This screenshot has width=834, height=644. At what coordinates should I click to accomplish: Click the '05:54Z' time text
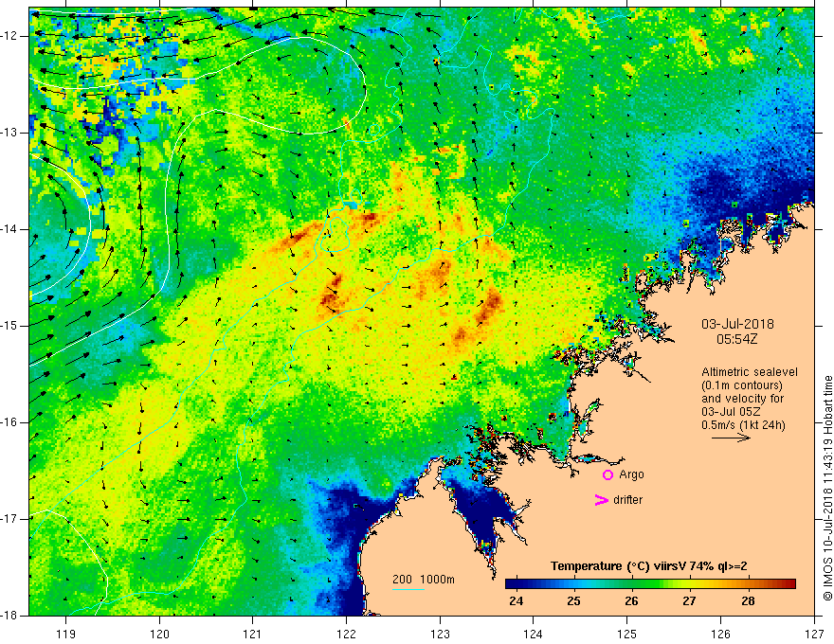tap(736, 338)
